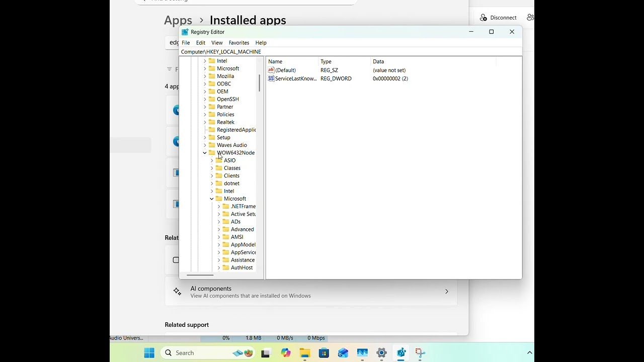This screenshot has width=644, height=362.
Task: Expand the .NETFramework key
Action: (x=219, y=207)
